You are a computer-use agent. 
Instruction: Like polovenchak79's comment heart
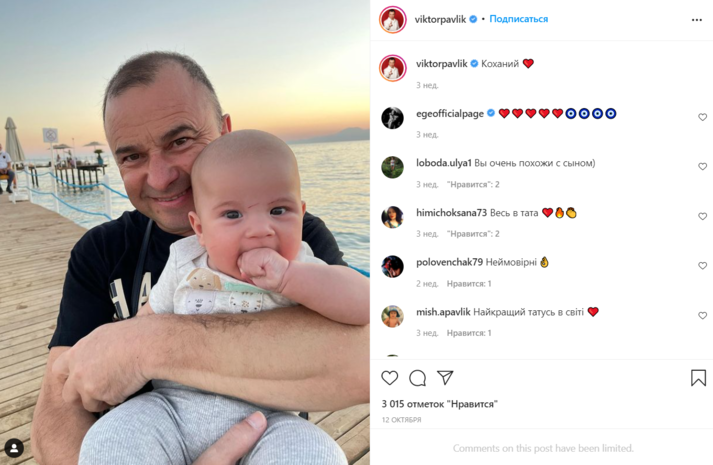click(703, 266)
